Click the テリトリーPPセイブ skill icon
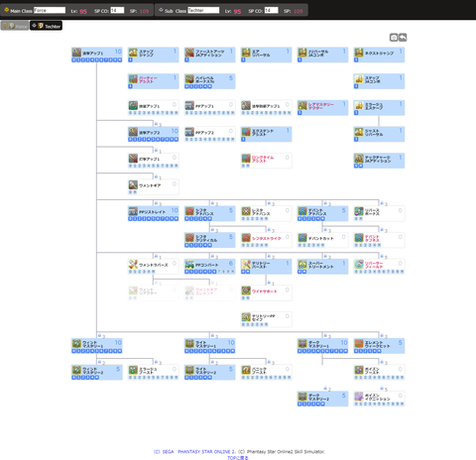The image size is (476, 460). (x=246, y=317)
